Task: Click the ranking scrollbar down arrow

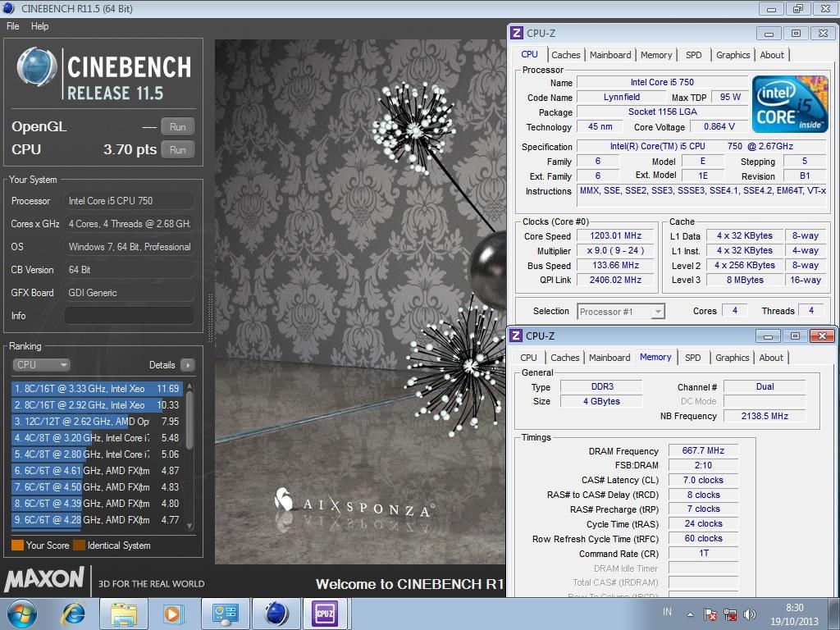Action: pos(189,527)
